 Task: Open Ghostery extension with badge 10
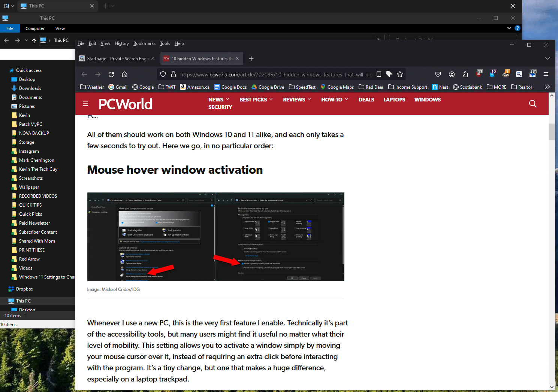[492, 73]
